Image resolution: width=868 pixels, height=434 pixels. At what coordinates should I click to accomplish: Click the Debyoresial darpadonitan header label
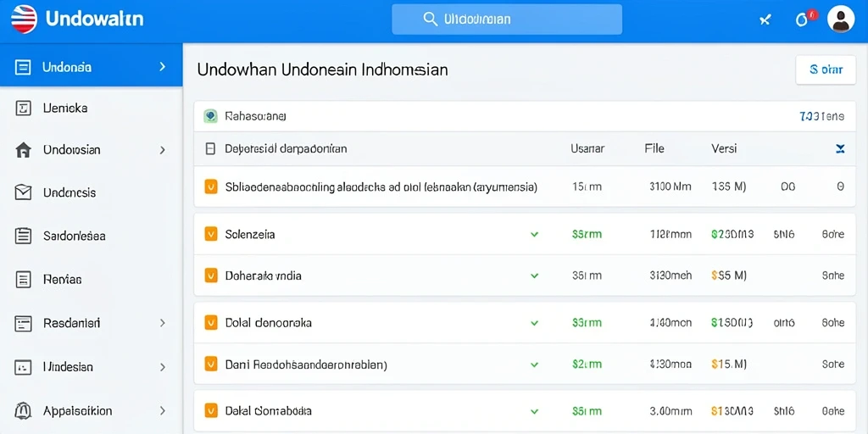coord(286,148)
